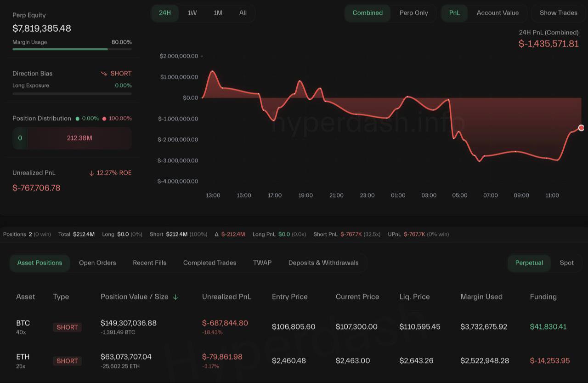The image size is (588, 383).
Task: Open the Recent Fills tab
Action: click(150, 263)
